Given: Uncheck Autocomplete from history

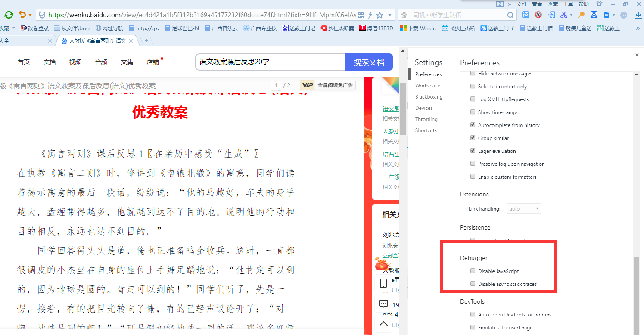Looking at the screenshot, I should [473, 125].
